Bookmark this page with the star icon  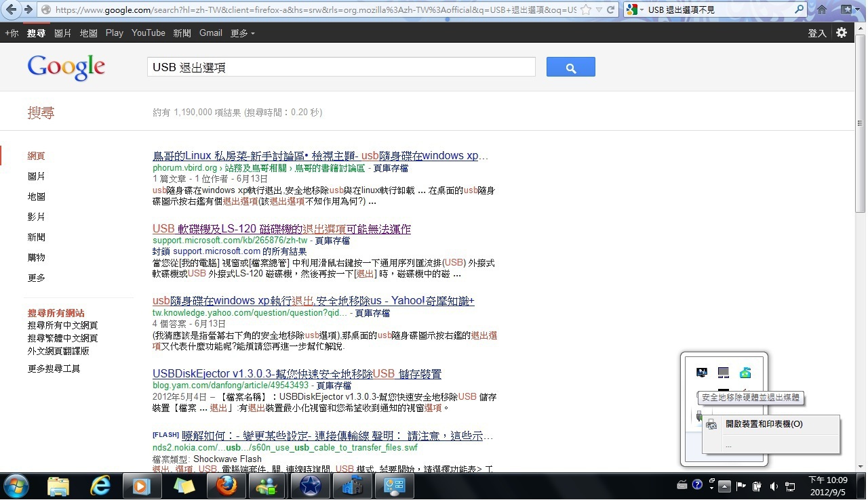(586, 10)
